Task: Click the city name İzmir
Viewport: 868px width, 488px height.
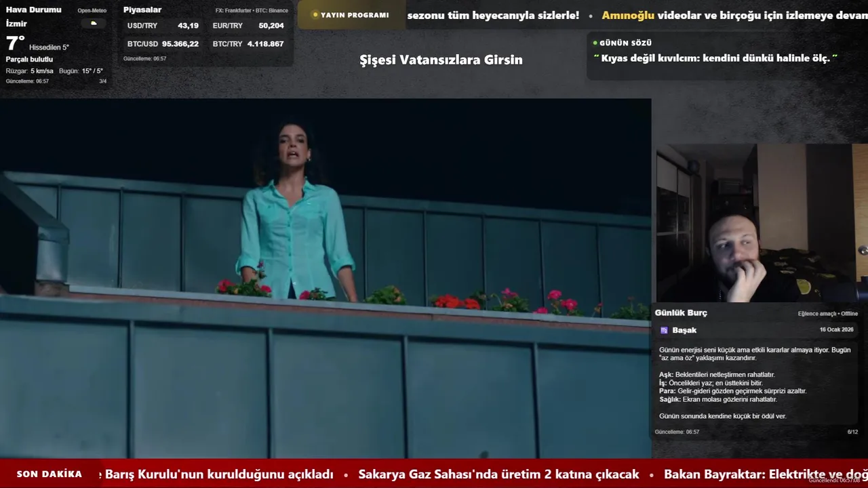Action: [16, 24]
